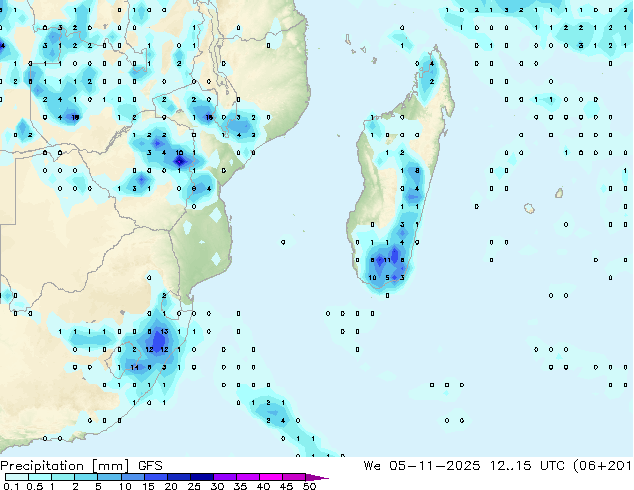Click the '[mm]' unit label
The height and width of the screenshot is (490, 634).
[x=111, y=466]
